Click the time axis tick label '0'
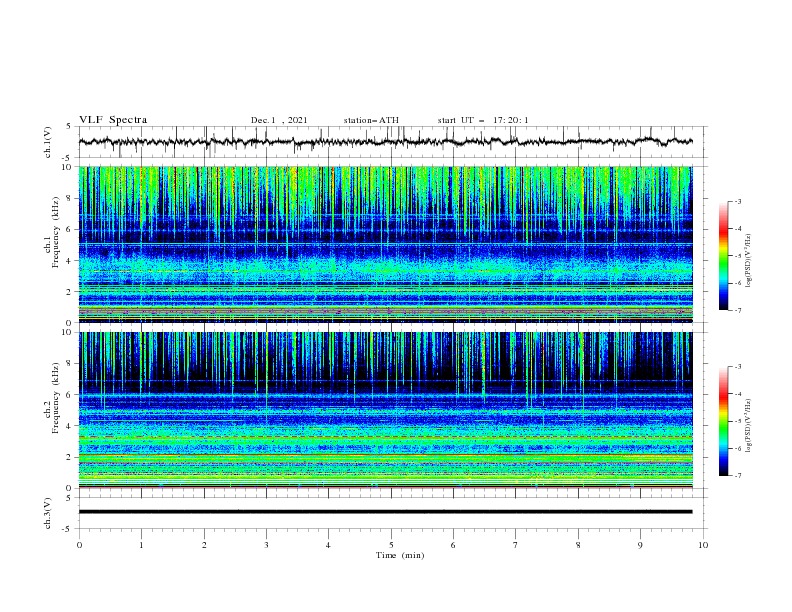 point(79,545)
